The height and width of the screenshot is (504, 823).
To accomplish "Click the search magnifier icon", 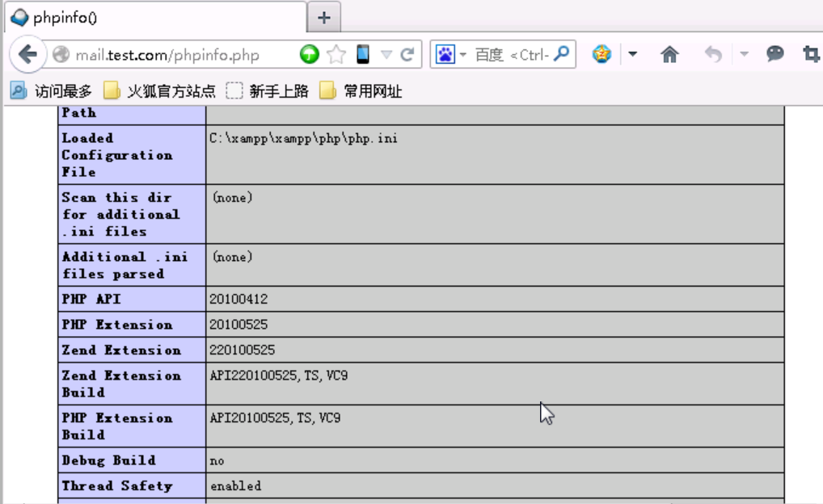I will pyautogui.click(x=562, y=53).
